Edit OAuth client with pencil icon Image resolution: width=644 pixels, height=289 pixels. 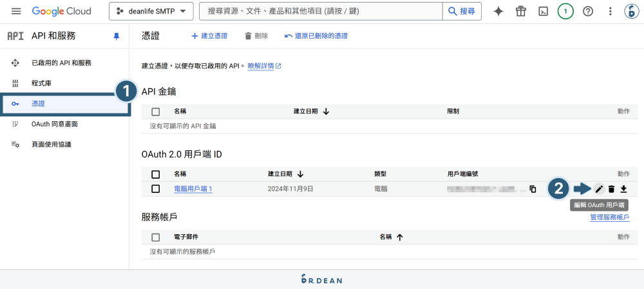[x=599, y=189]
